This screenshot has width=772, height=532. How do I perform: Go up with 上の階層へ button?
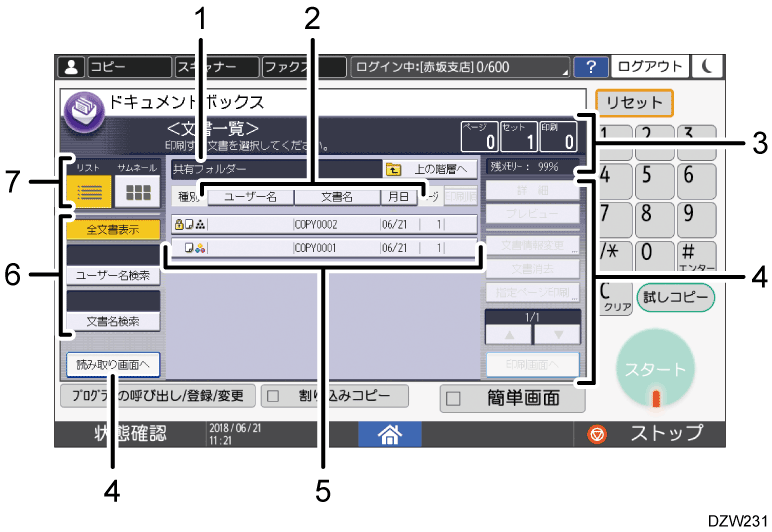(425, 169)
